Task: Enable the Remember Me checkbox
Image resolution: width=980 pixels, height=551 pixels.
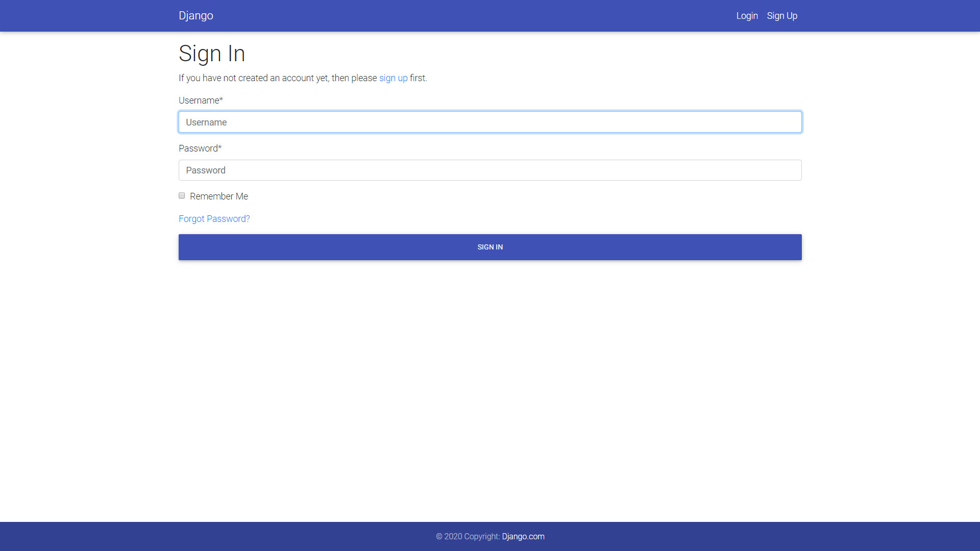Action: click(182, 195)
